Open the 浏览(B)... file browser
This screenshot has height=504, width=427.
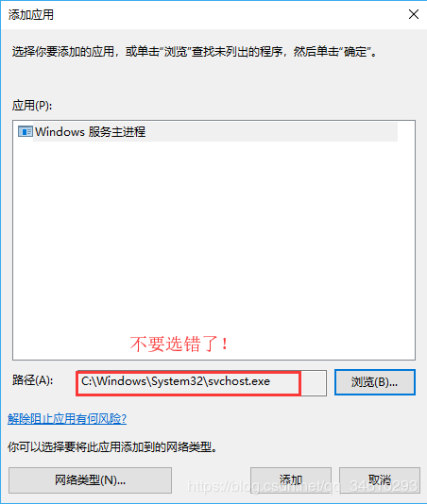click(x=375, y=382)
